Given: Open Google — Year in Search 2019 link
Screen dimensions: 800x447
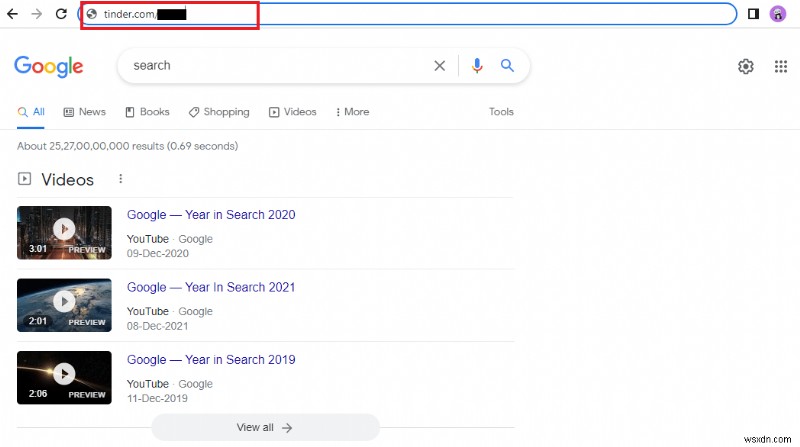Looking at the screenshot, I should (x=211, y=360).
